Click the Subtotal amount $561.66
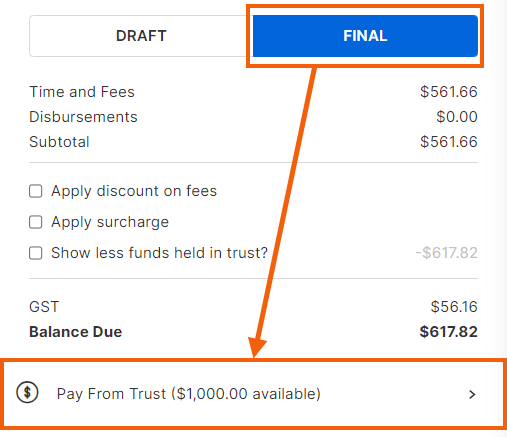This screenshot has height=437, width=507. point(449,142)
